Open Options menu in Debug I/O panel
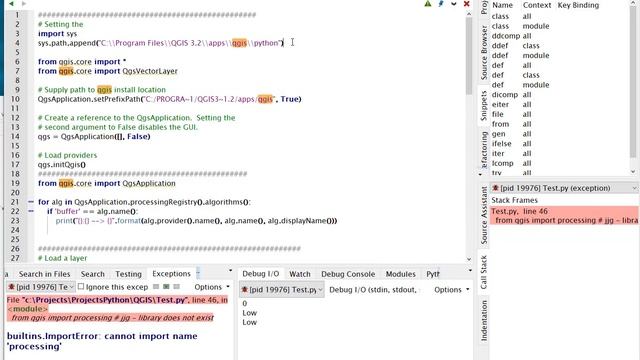The image size is (640, 360). [x=451, y=289]
